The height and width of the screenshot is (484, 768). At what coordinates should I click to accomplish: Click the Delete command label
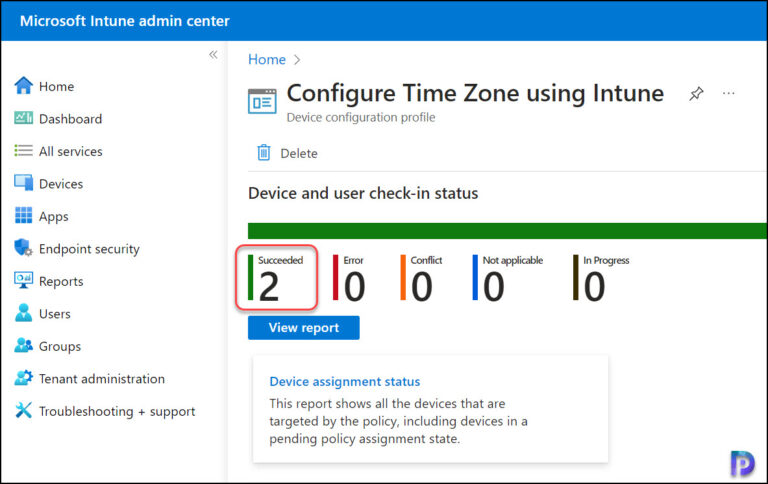tap(299, 153)
